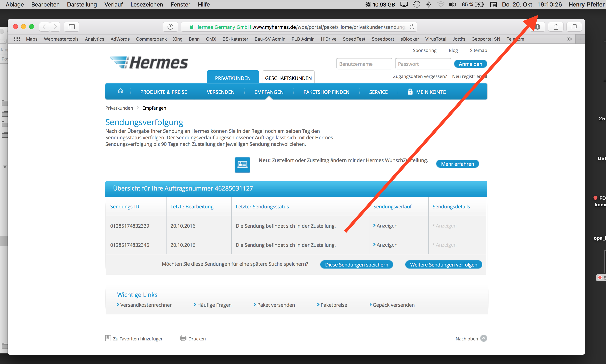Image resolution: width=606 pixels, height=364 pixels.
Task: Click the Anmelden button
Action: 470,64
